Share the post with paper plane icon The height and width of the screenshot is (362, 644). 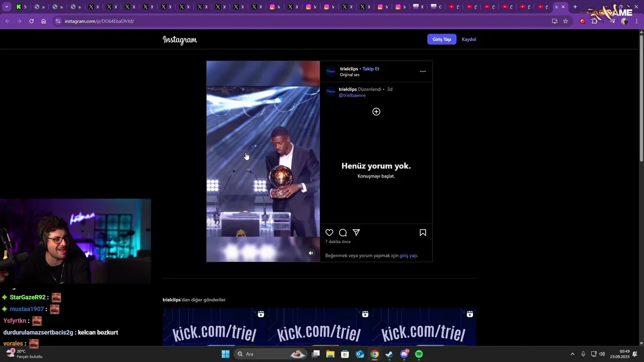pos(356,232)
